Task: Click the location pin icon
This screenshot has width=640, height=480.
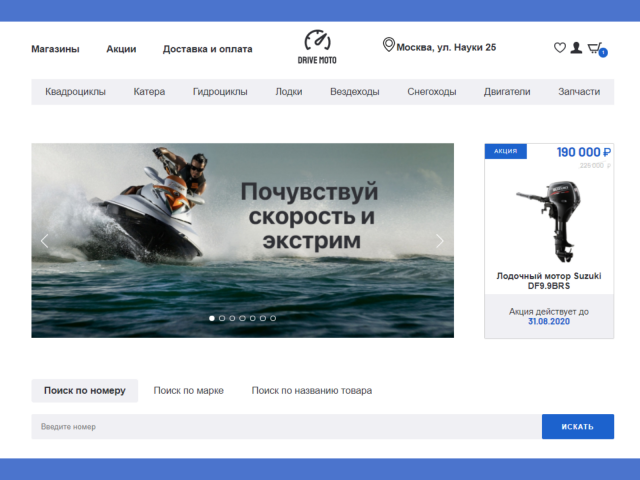Action: point(389,44)
